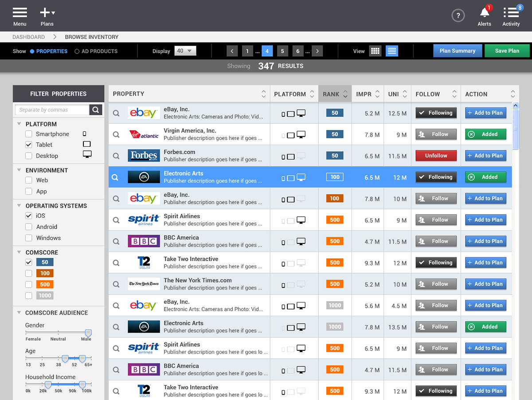Click the Virgin Atlantic logo thumbnail
Image resolution: width=532 pixels, height=400 pixels.
pyautogui.click(x=144, y=134)
